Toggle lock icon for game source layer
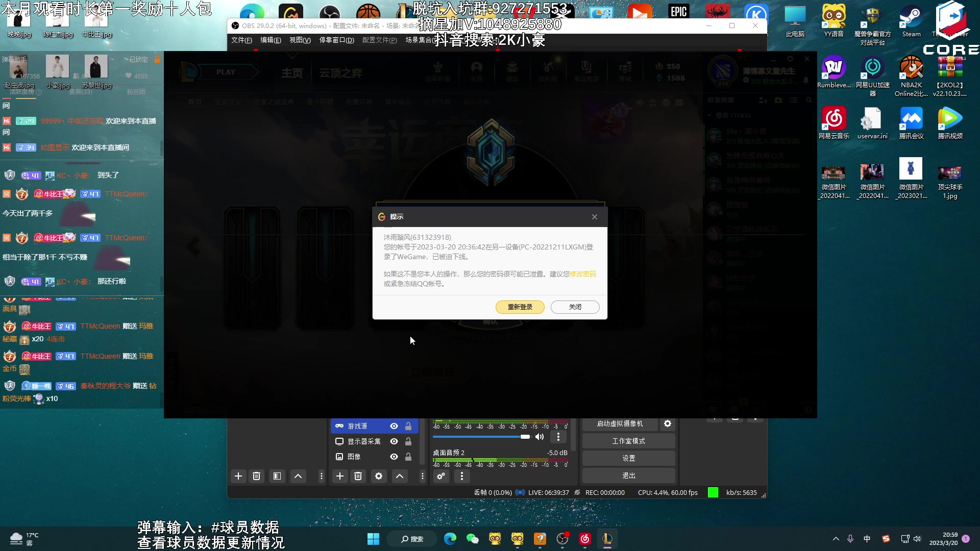The height and width of the screenshot is (551, 980). (408, 426)
